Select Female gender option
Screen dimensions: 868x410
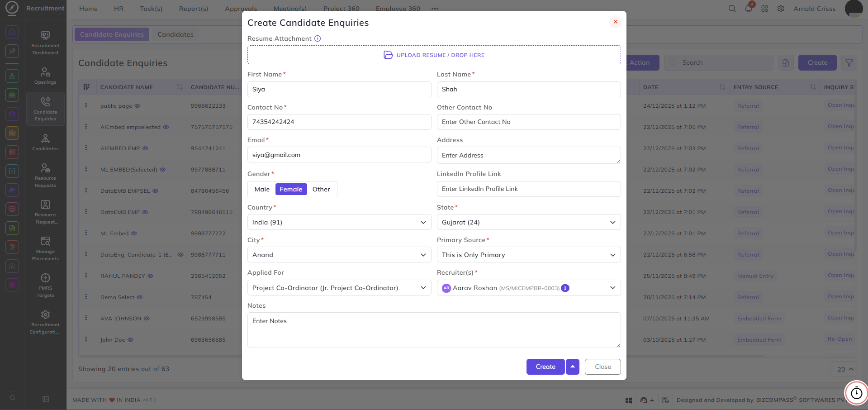291,189
